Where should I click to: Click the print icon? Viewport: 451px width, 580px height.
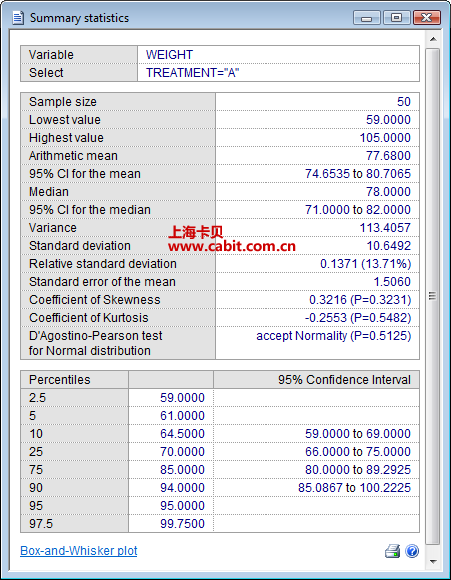pyautogui.click(x=392, y=551)
